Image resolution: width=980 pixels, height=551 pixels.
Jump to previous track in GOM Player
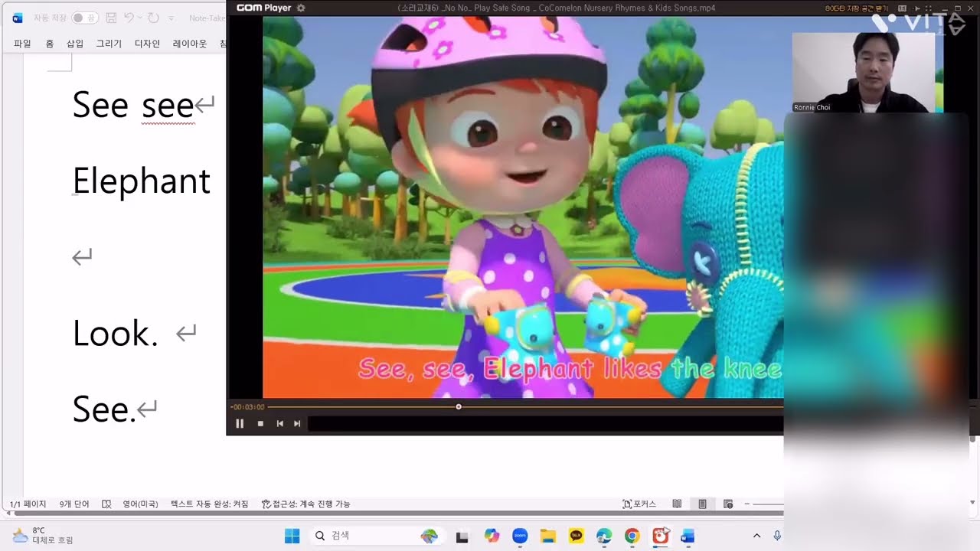click(279, 423)
